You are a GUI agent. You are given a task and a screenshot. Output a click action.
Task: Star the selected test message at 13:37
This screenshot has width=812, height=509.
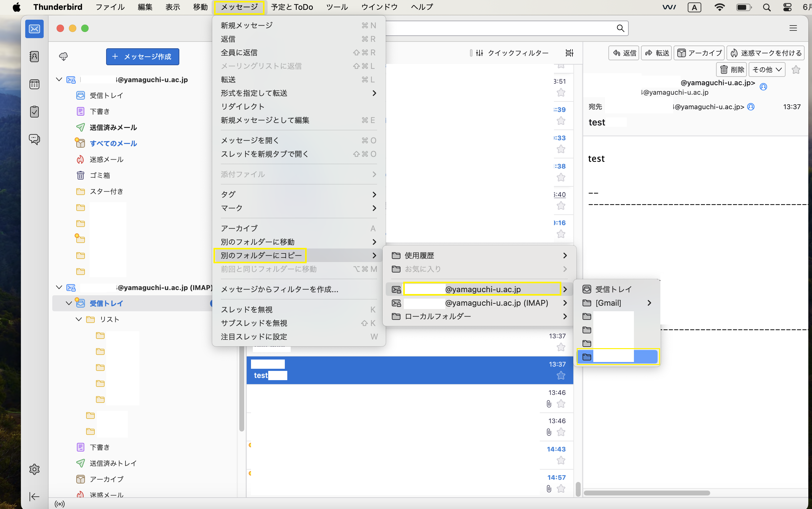point(561,375)
